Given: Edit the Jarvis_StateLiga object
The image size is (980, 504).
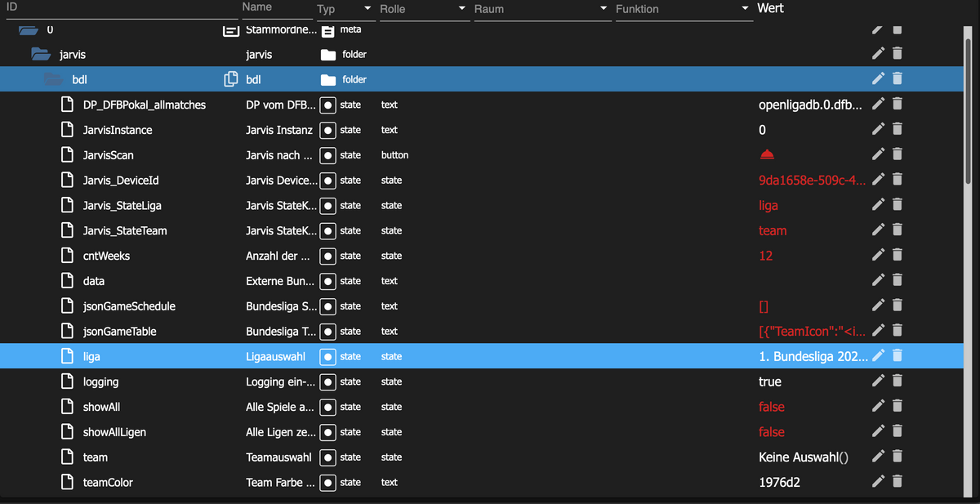Looking at the screenshot, I should tap(878, 205).
